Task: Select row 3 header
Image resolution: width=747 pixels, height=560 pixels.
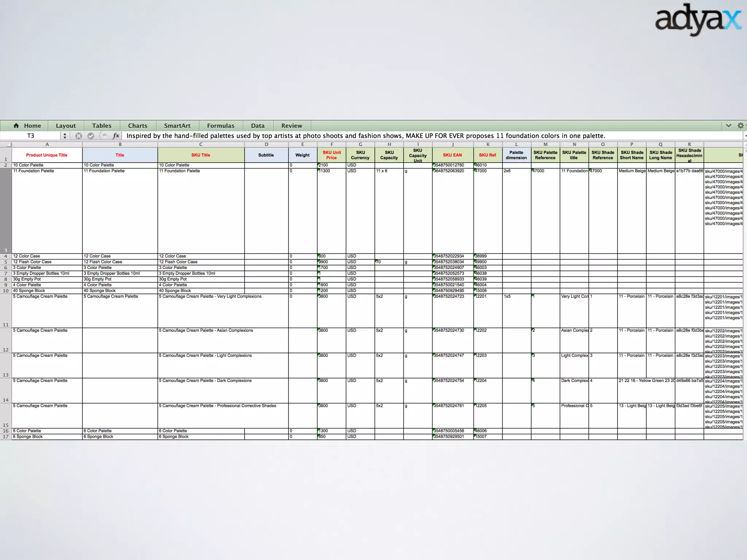Action: pos(5,211)
